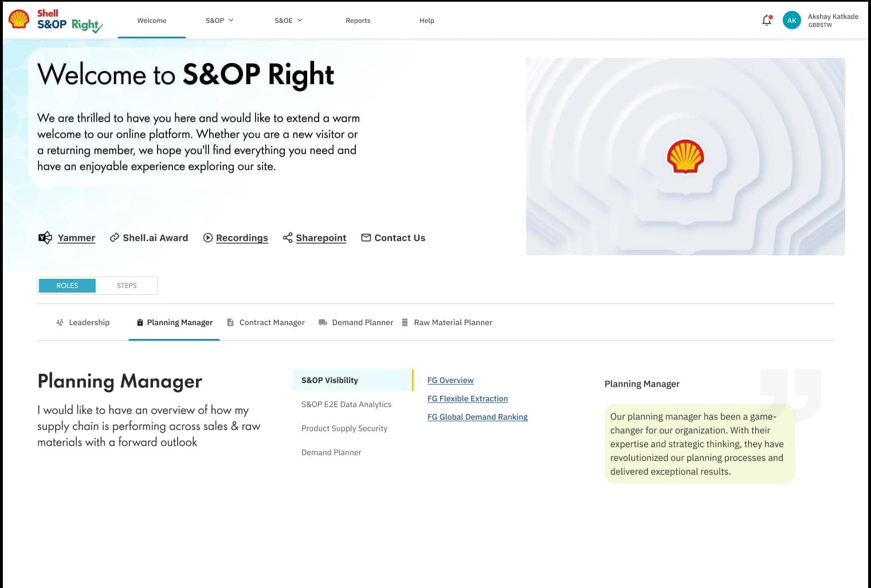This screenshot has width=871, height=588.
Task: Click the Planning Manager clipboard icon
Action: [x=140, y=322]
